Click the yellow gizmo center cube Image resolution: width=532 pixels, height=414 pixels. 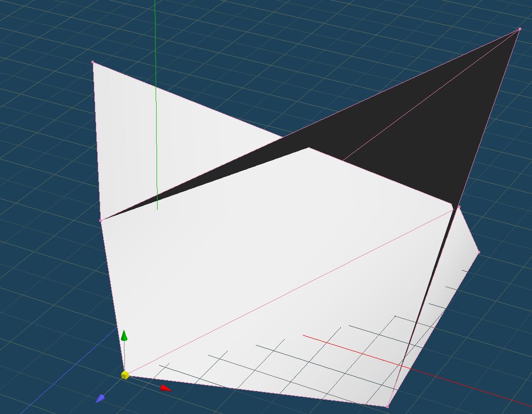coord(125,375)
